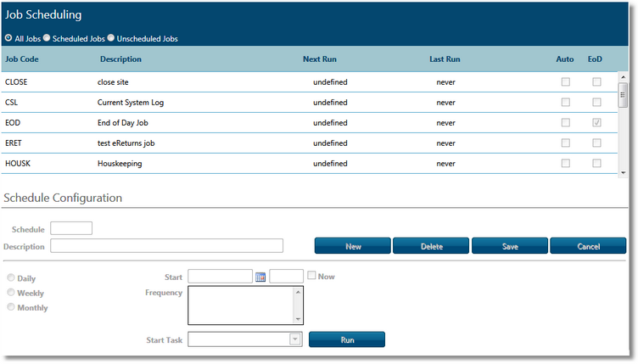Screen dimensions: 638x364
Task: Sort by the Next Run column header
Action: click(x=319, y=59)
